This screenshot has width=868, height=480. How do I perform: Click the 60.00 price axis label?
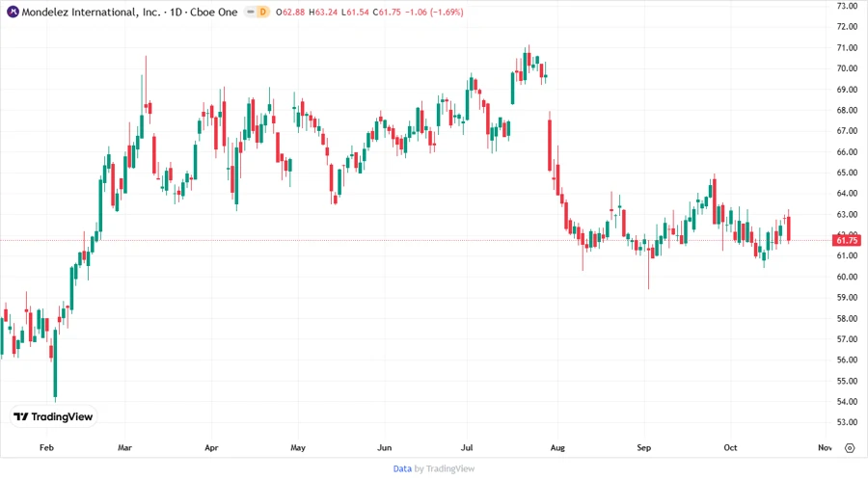point(847,277)
